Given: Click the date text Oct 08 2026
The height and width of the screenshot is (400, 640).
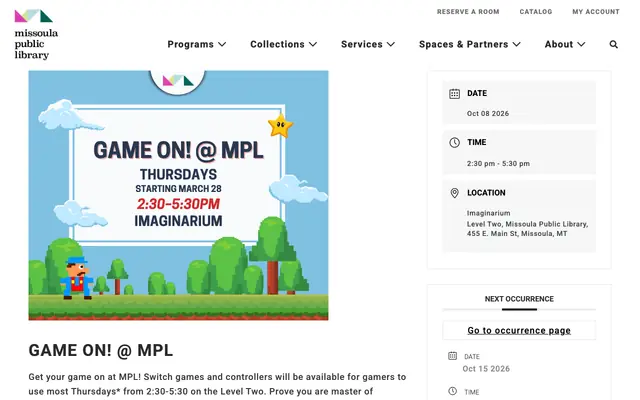Looking at the screenshot, I should click(x=488, y=113).
